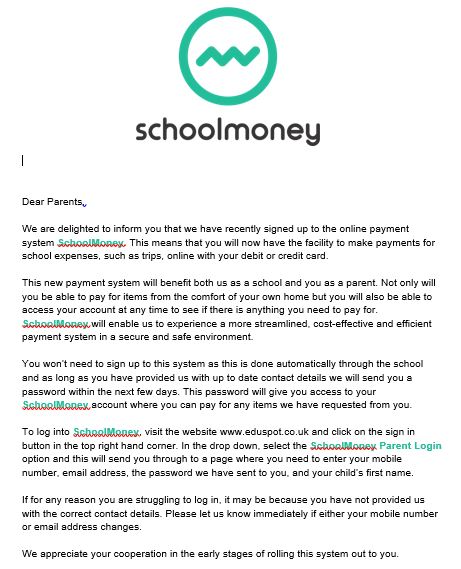The image size is (461, 569).
Task: Click the schoolmoney wordmark text
Action: coord(228,132)
